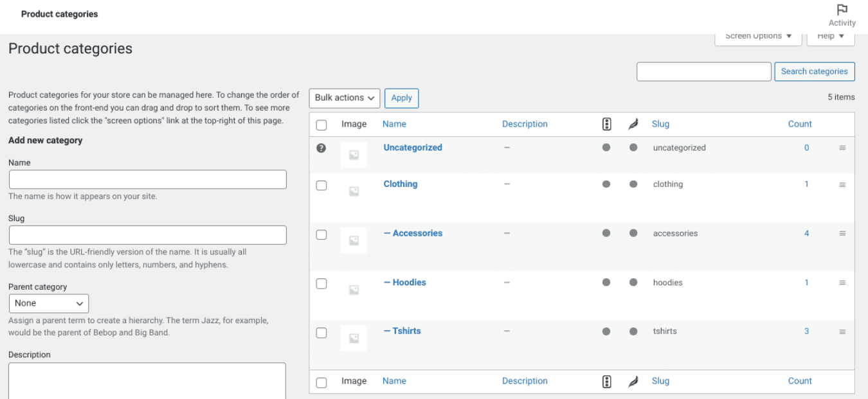The height and width of the screenshot is (399, 868).
Task: Click the feather icon column header
Action: [633, 124]
